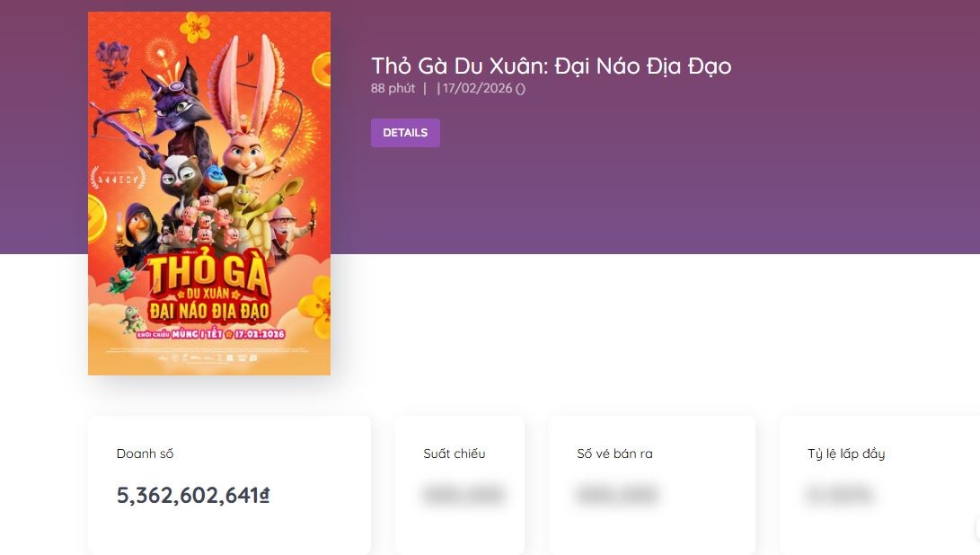
Task: Click the revenue value 5,362,602,641₫
Action: (192, 495)
